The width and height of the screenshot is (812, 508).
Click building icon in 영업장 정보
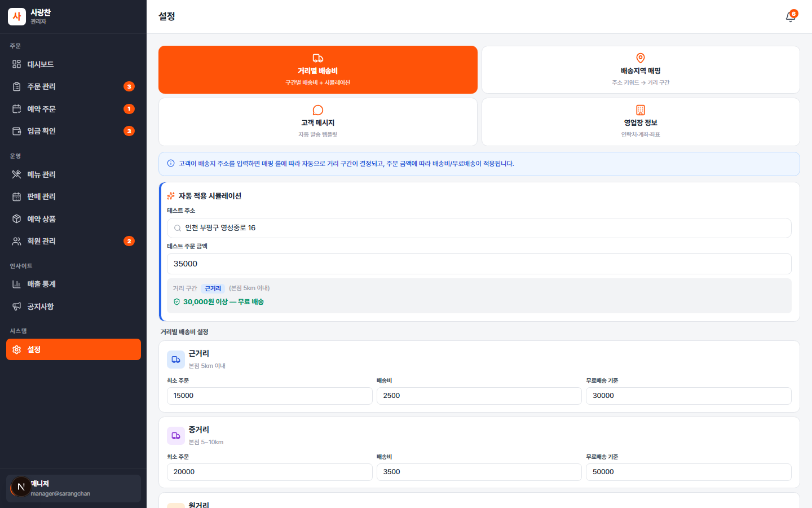coord(641,110)
